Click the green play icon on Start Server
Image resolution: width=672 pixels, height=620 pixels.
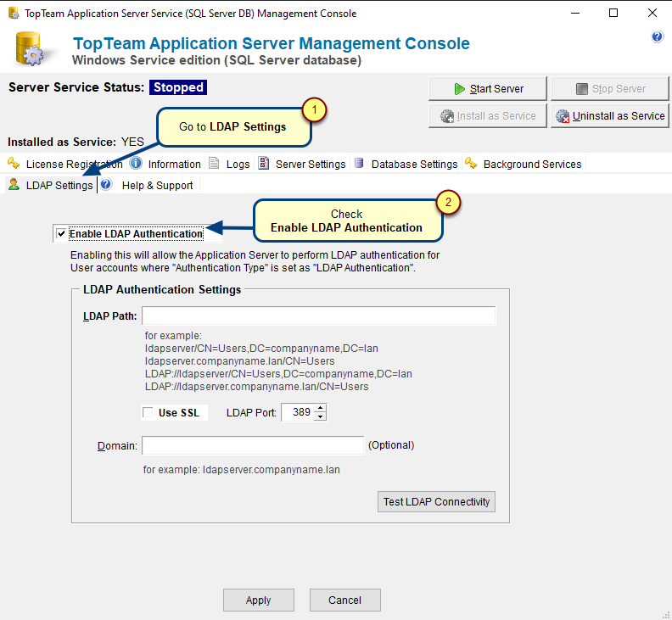click(459, 89)
